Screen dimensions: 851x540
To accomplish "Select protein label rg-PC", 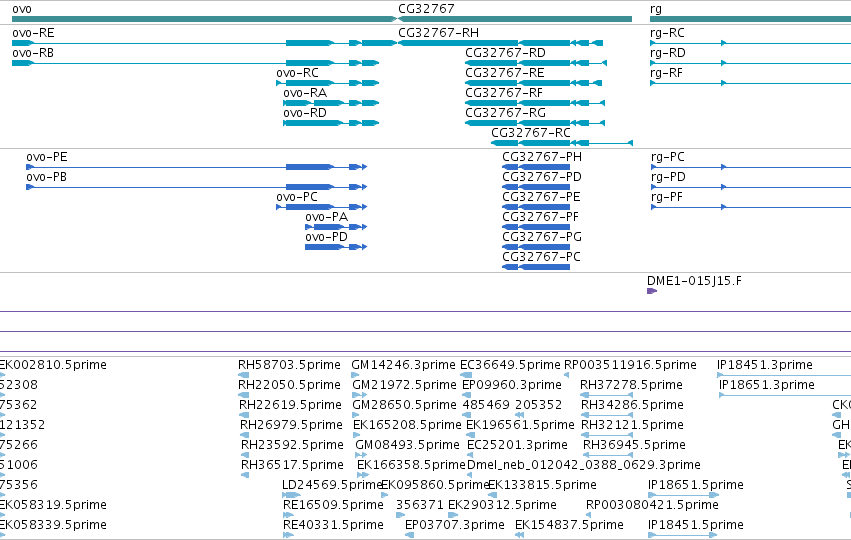I will coord(668,157).
